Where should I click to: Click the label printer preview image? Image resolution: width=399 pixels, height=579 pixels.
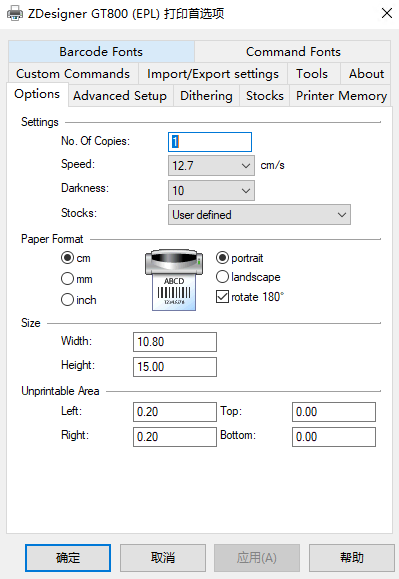tap(174, 280)
